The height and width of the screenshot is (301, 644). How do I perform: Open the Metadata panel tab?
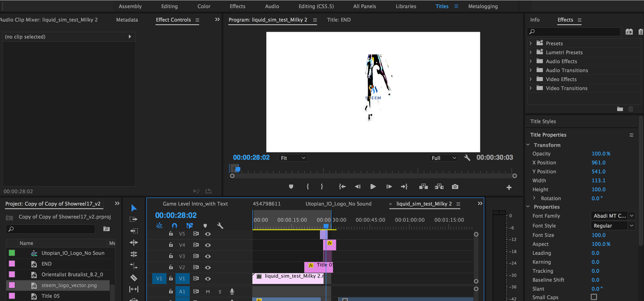click(127, 20)
